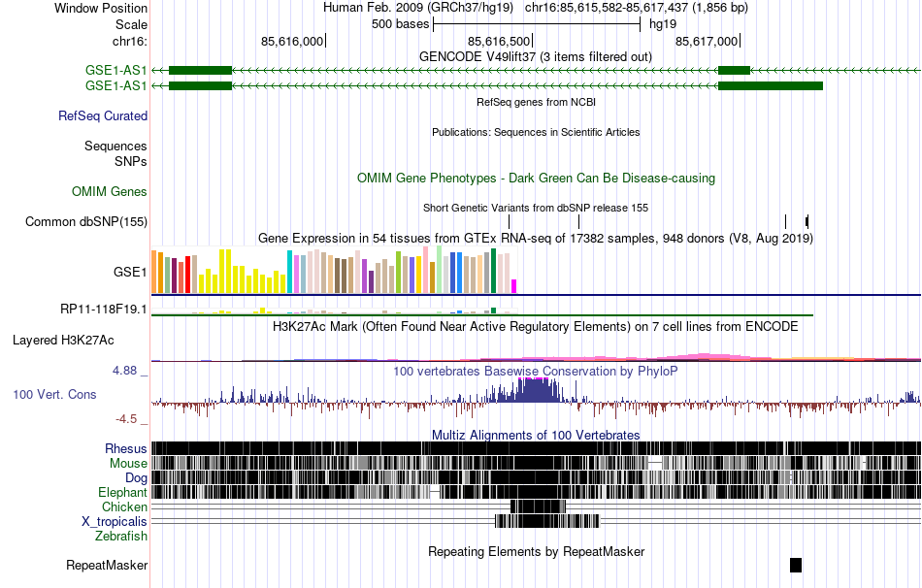The height and width of the screenshot is (588, 922).
Task: Open the second GSE1-AS1 transcript label
Action: click(115, 85)
